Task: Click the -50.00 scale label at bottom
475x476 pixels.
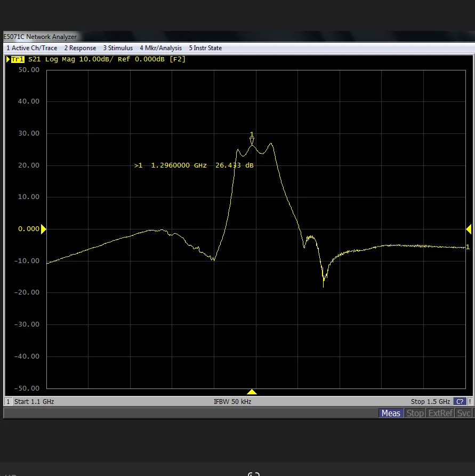Action: tap(27, 388)
